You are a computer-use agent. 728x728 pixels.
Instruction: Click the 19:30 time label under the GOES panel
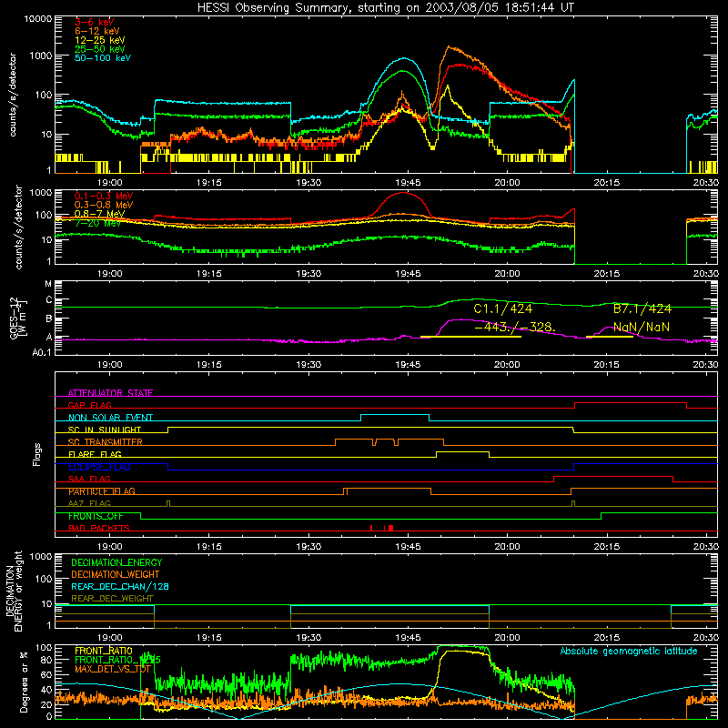point(308,365)
